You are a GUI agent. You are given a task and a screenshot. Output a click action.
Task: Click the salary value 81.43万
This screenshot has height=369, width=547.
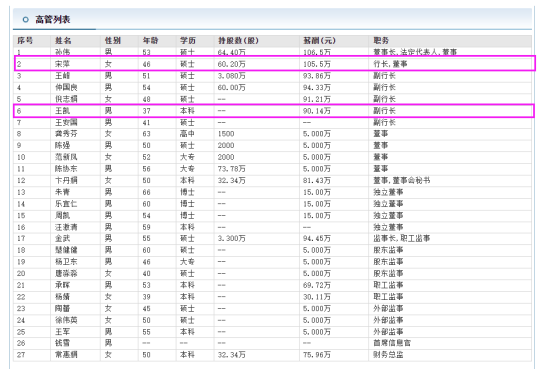[317, 181]
